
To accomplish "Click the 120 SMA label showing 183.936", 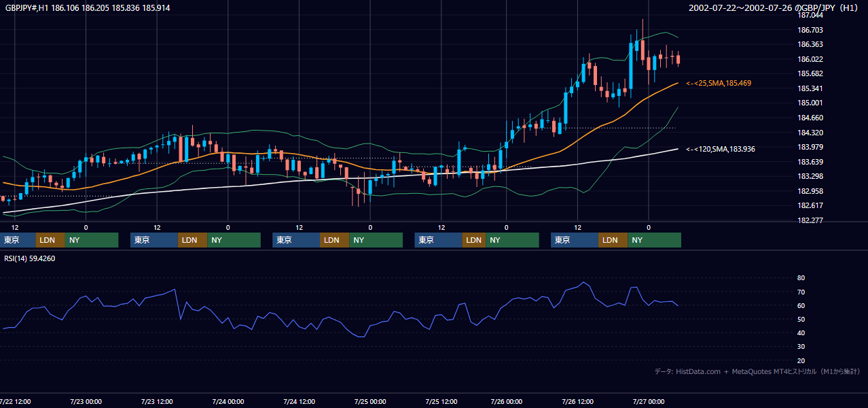I will 721,149.
